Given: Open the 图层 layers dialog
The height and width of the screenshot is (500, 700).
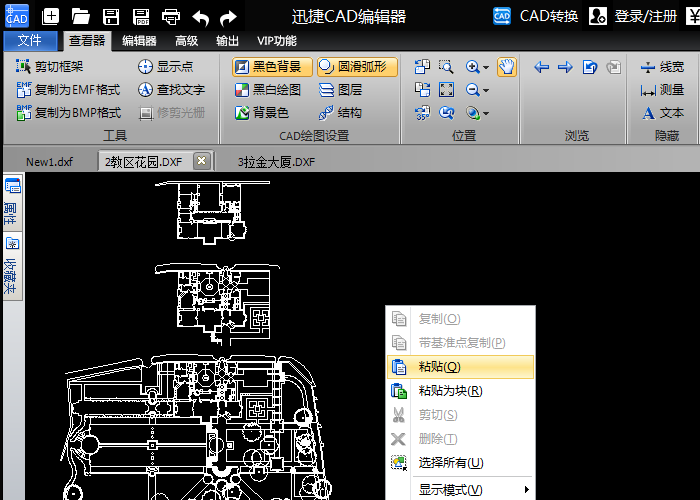Looking at the screenshot, I should click(x=341, y=90).
